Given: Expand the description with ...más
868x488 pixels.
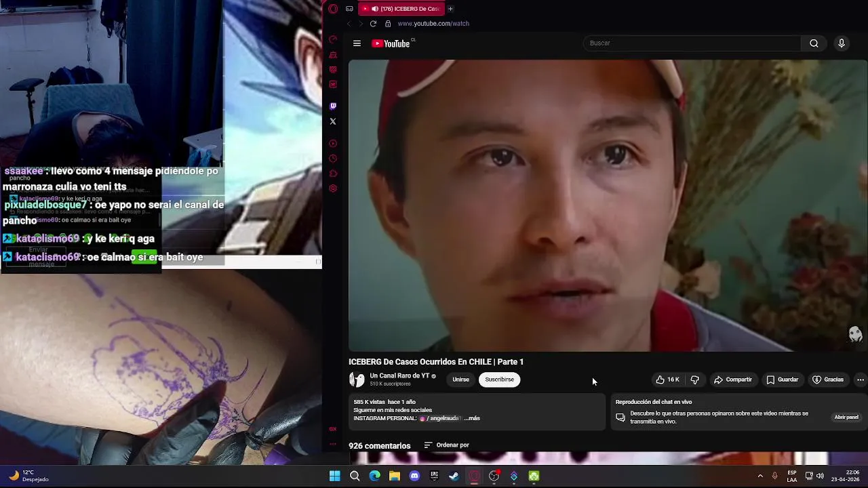Looking at the screenshot, I should tap(472, 418).
